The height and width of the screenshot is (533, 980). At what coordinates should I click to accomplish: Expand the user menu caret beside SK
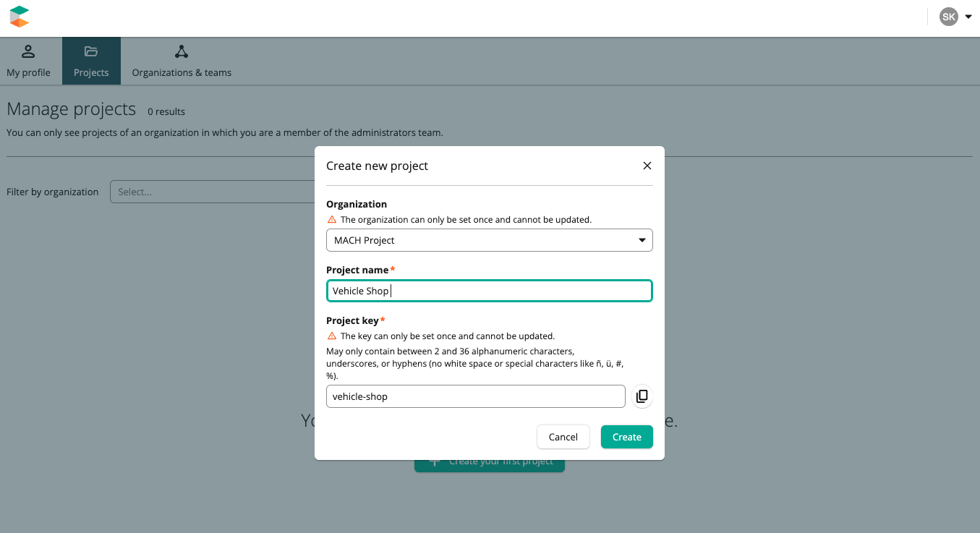(968, 17)
